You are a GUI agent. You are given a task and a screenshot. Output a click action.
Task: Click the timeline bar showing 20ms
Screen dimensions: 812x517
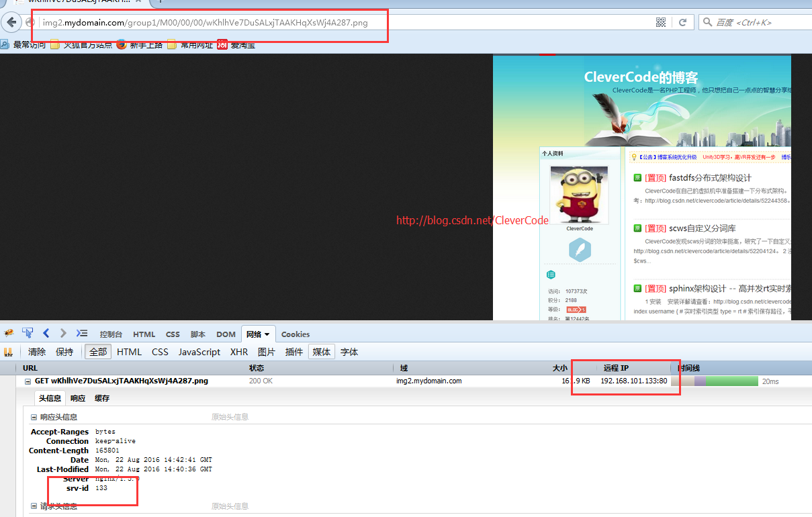[x=715, y=381]
